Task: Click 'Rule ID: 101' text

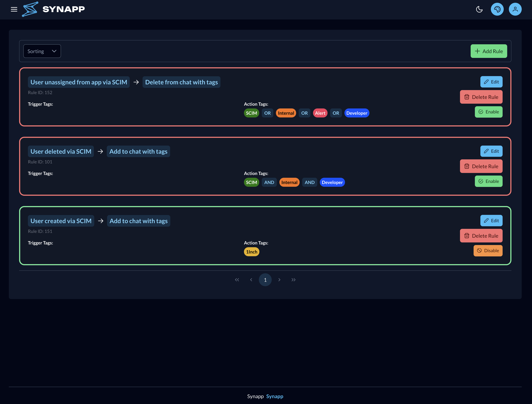Action: pos(40,162)
